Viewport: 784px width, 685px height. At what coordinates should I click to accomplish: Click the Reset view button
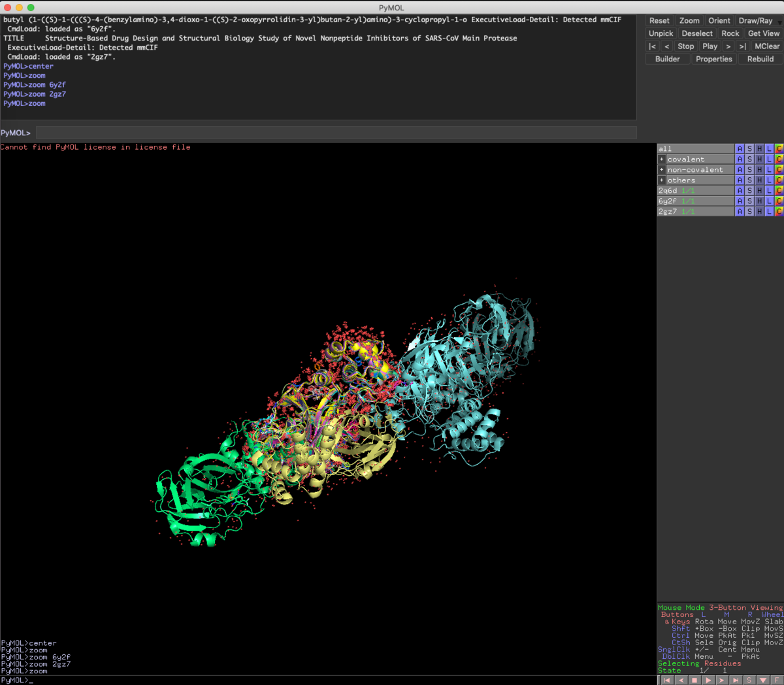click(659, 21)
